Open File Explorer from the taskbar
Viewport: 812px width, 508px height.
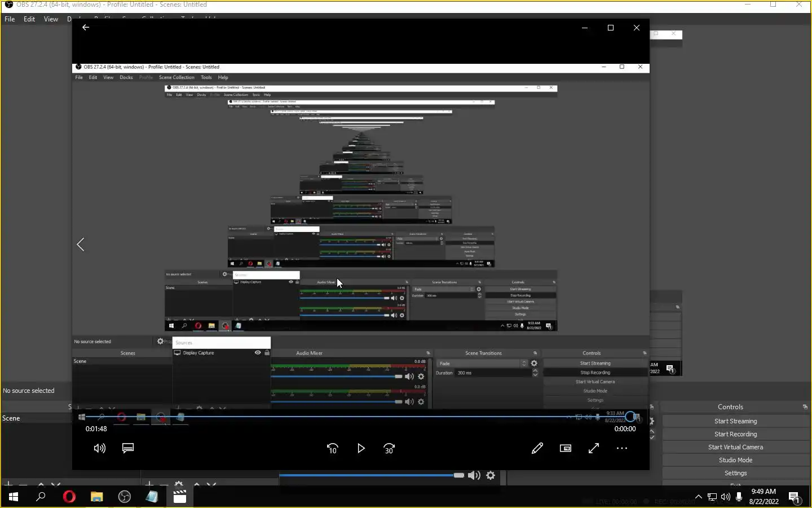pyautogui.click(x=97, y=497)
